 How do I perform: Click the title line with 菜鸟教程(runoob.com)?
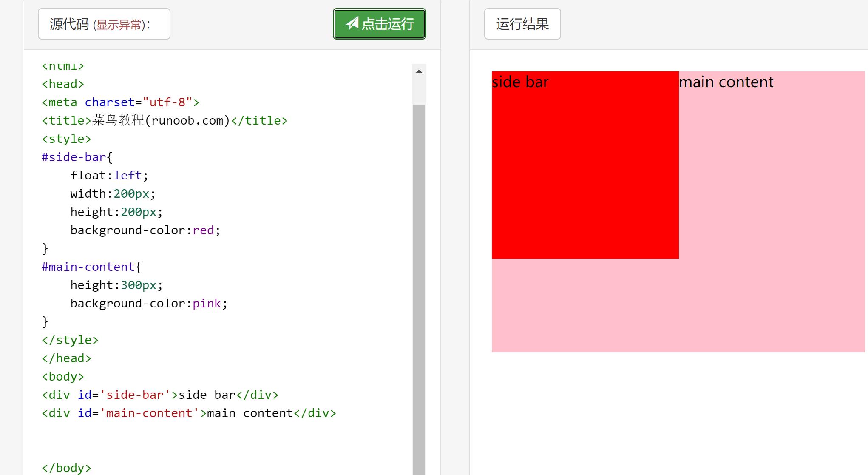coord(165,121)
